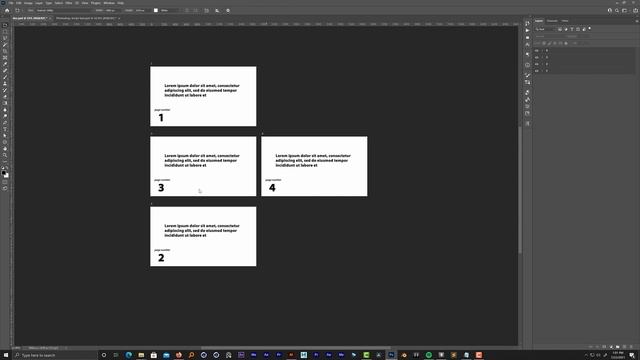
Task: Toggle visibility of the topmost artboard layer
Action: tap(537, 51)
